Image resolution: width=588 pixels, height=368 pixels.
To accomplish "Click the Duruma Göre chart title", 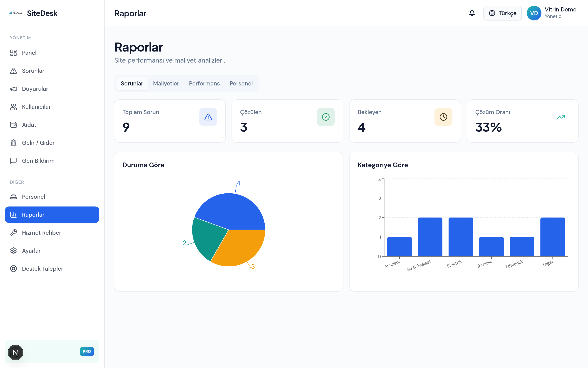I will [x=143, y=165].
